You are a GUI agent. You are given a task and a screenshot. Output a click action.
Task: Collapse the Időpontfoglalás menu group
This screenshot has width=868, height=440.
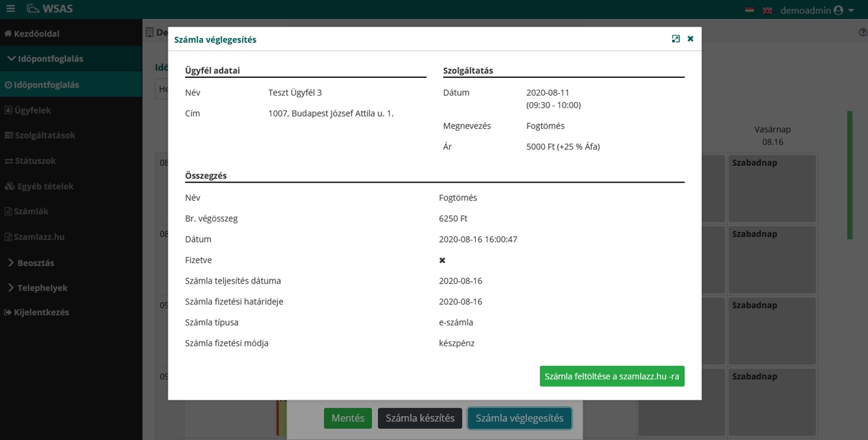(46, 59)
